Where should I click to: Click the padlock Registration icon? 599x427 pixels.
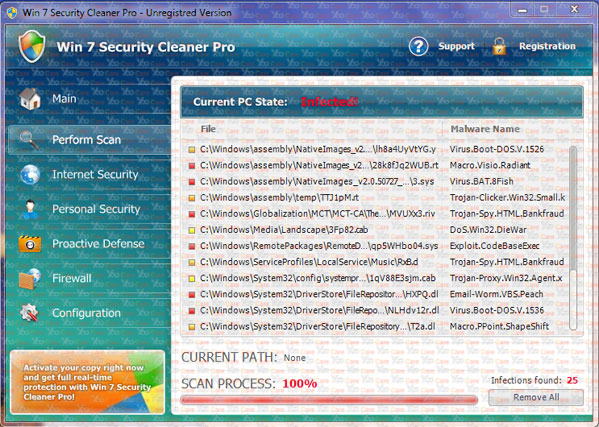pos(499,47)
